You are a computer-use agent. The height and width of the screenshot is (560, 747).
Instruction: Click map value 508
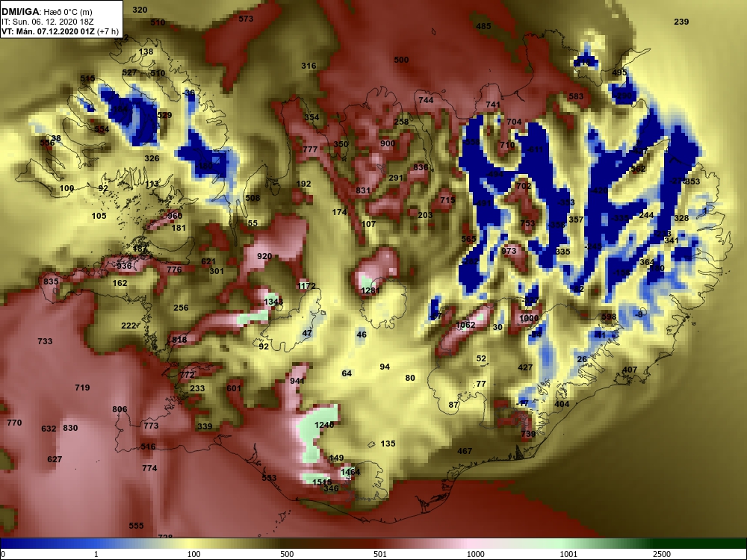tap(252, 198)
